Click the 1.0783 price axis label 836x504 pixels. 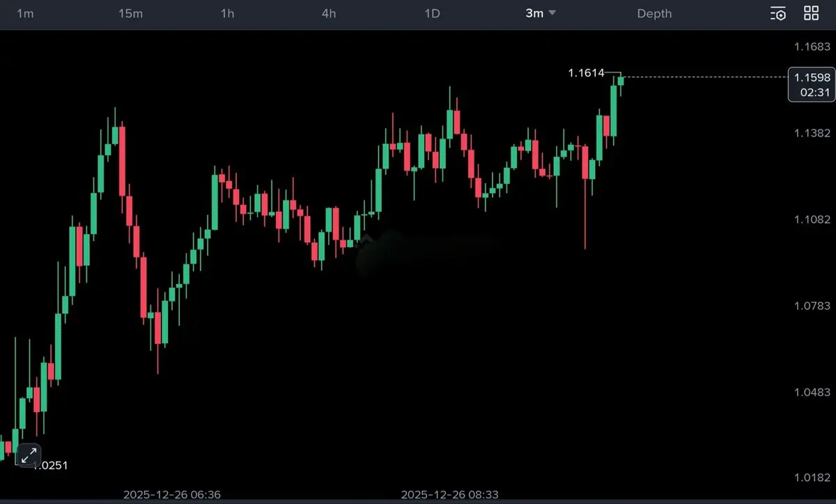tap(812, 306)
